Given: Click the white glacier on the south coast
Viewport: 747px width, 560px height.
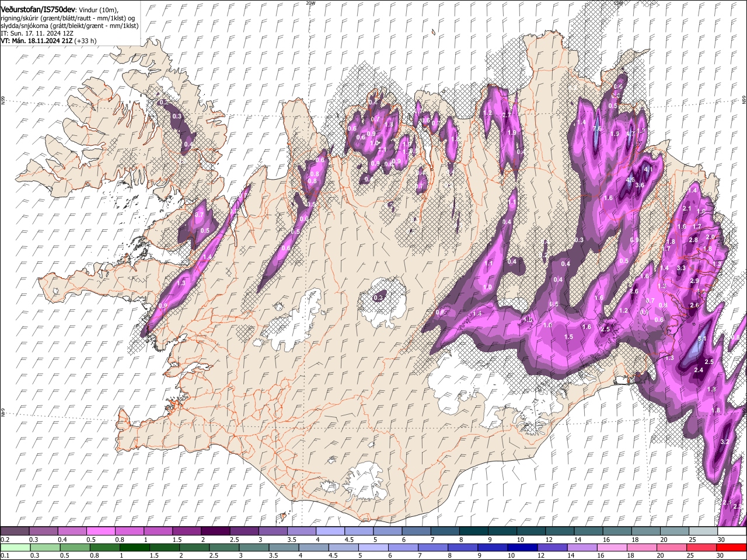Looking at the screenshot, I should click(x=366, y=481).
